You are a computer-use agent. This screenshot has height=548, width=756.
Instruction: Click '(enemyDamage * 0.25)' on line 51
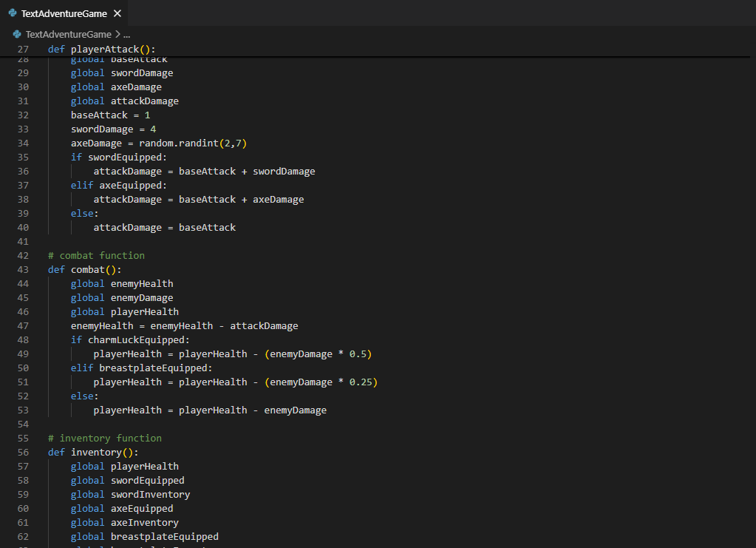coord(321,382)
